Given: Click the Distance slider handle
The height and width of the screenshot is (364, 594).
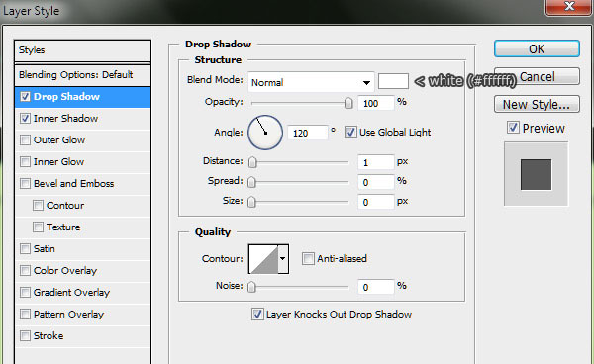Looking at the screenshot, I should (252, 162).
